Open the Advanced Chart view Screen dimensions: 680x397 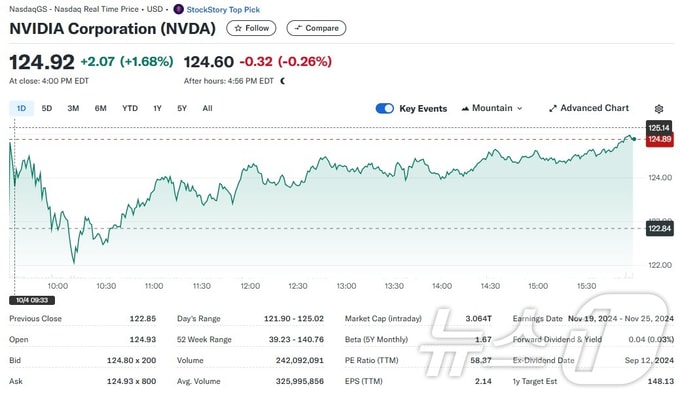coord(589,108)
